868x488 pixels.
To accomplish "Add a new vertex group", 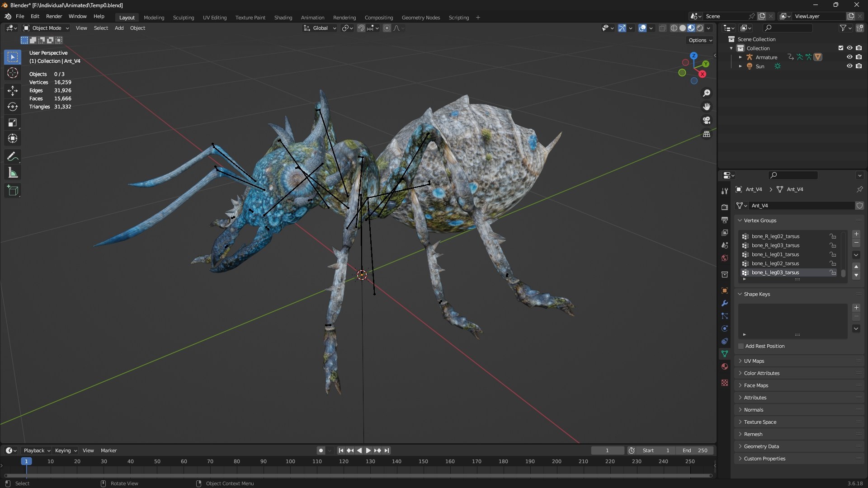I will [856, 234].
